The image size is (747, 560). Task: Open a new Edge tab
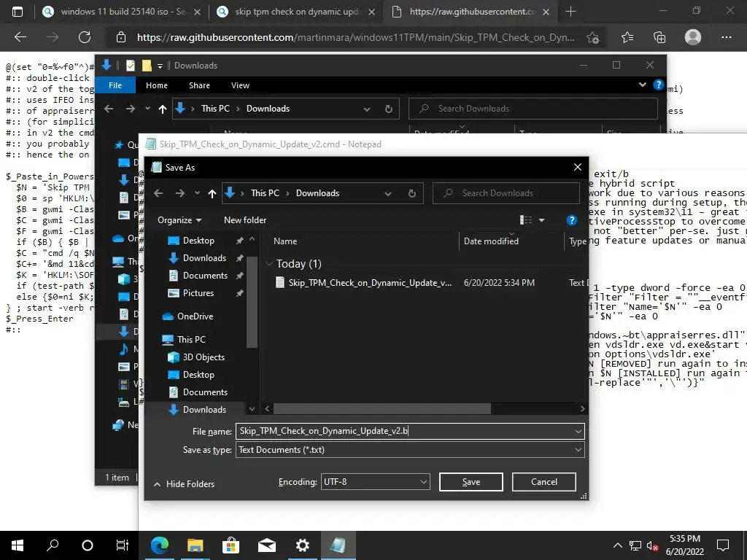click(570, 12)
